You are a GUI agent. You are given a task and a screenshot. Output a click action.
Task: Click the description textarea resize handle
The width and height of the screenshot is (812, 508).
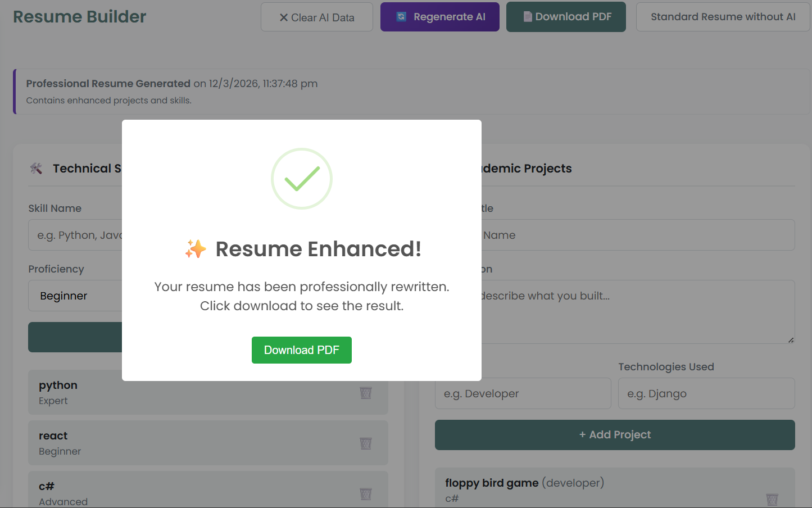791,339
